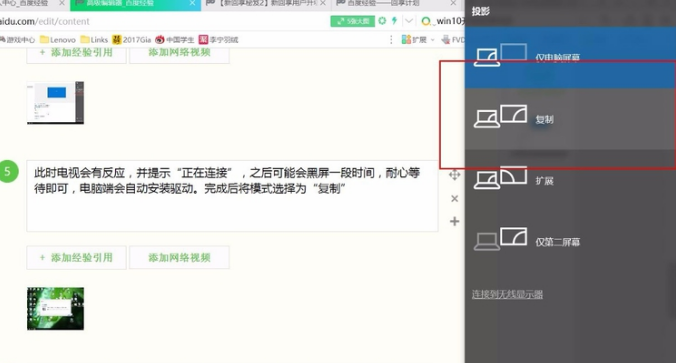Click the baidu.com/edit/content address bar
Image resolution: width=676 pixels, height=363 pixels.
click(x=164, y=21)
